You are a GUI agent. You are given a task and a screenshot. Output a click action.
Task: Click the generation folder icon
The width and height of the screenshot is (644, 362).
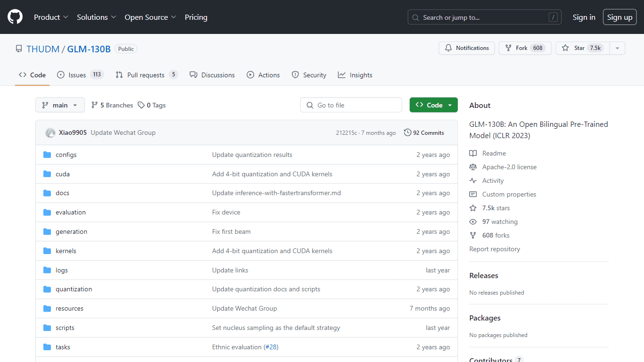[x=47, y=231]
